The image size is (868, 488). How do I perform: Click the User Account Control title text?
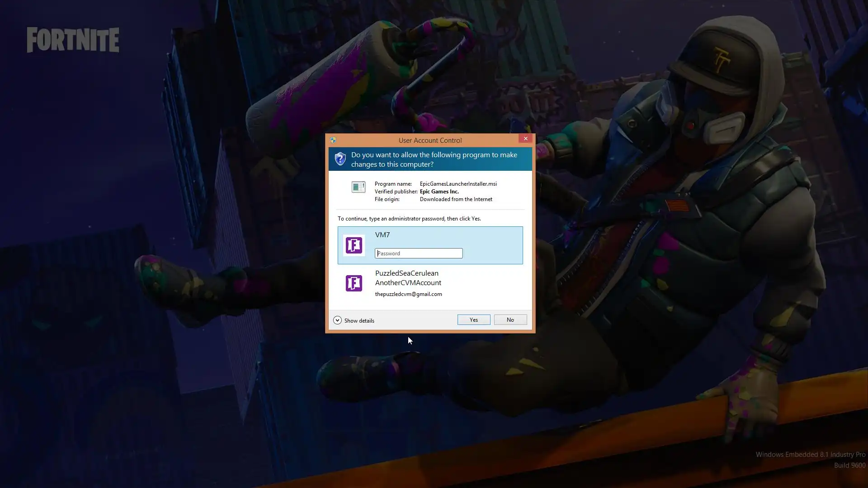click(x=430, y=141)
